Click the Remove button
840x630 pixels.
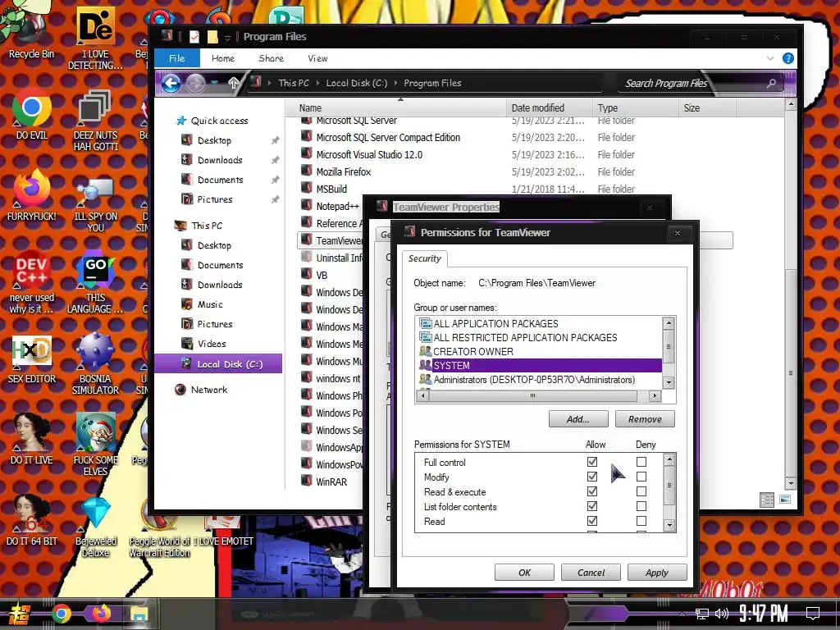[x=645, y=419]
